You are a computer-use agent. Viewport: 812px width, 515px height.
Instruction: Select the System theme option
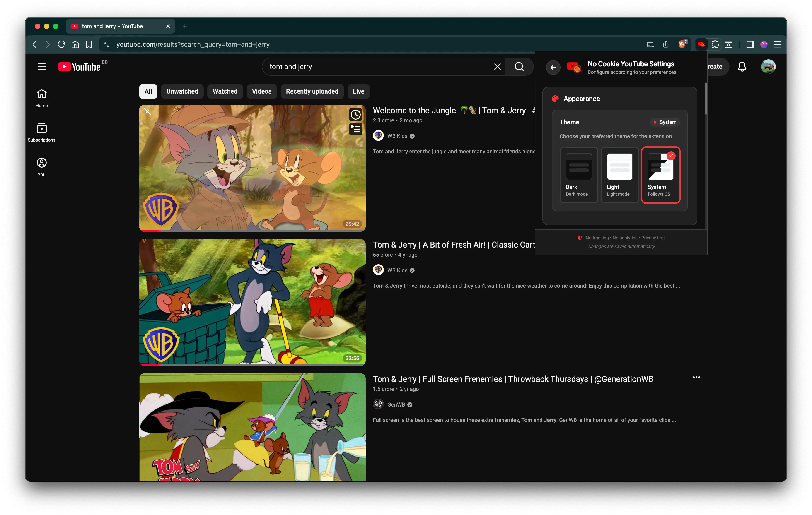[660, 175]
